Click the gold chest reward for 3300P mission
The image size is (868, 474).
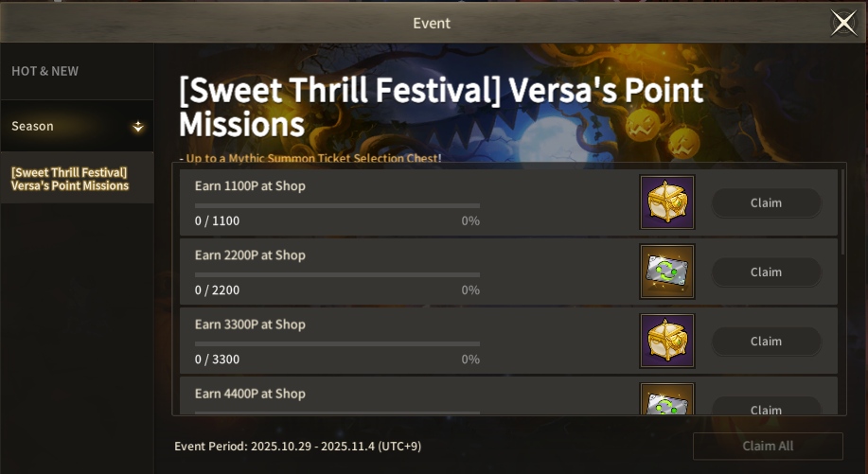coord(667,341)
